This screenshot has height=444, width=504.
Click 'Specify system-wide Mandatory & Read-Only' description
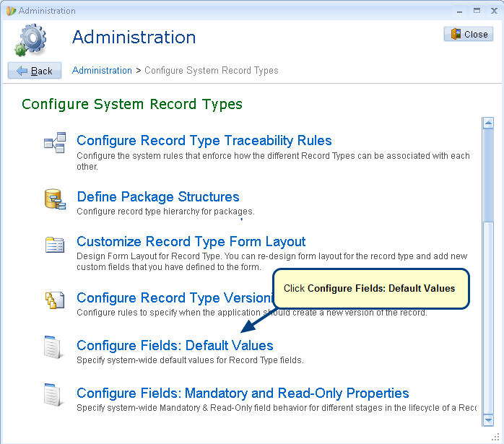(x=277, y=408)
